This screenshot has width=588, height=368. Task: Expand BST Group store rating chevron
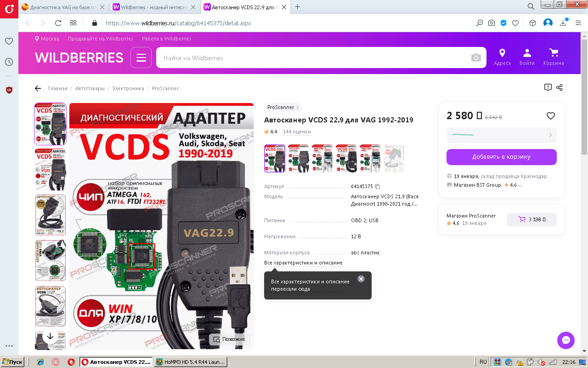[x=520, y=185]
